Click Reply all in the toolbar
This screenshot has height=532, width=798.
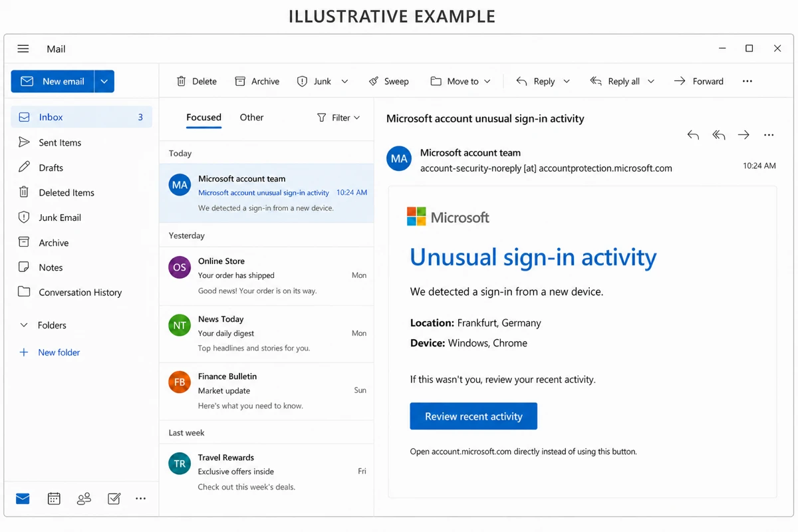coord(614,81)
